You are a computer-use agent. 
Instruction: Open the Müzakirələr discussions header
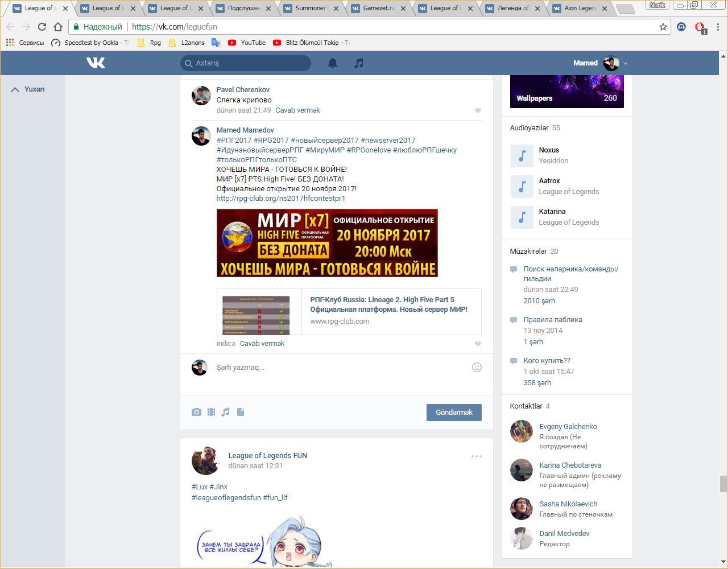528,251
